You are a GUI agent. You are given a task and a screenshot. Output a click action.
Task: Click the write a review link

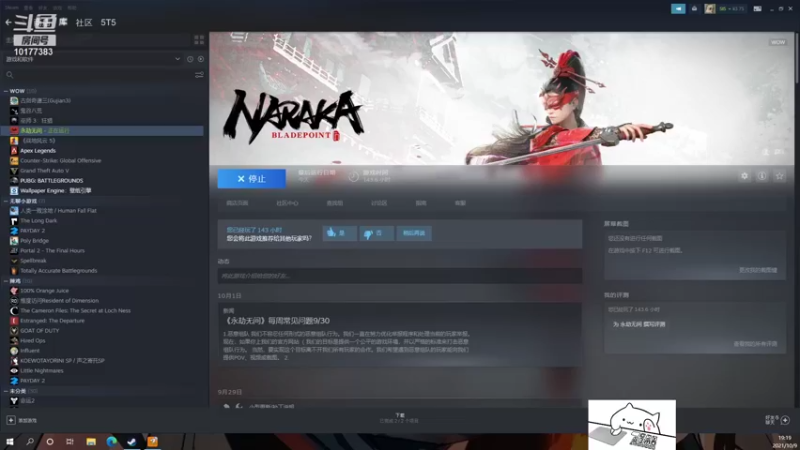pos(639,324)
